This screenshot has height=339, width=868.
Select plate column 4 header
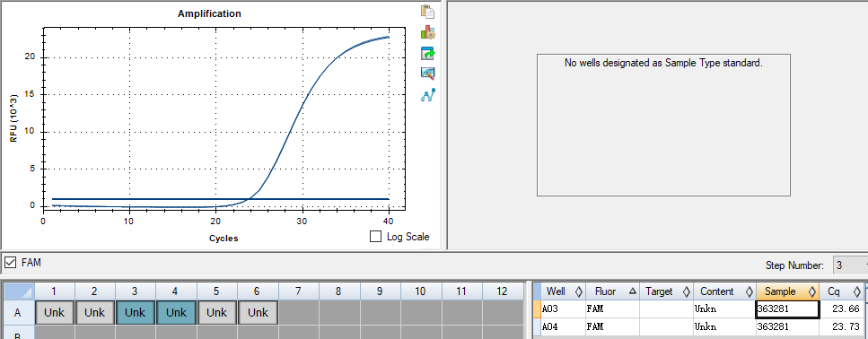pyautogui.click(x=176, y=291)
